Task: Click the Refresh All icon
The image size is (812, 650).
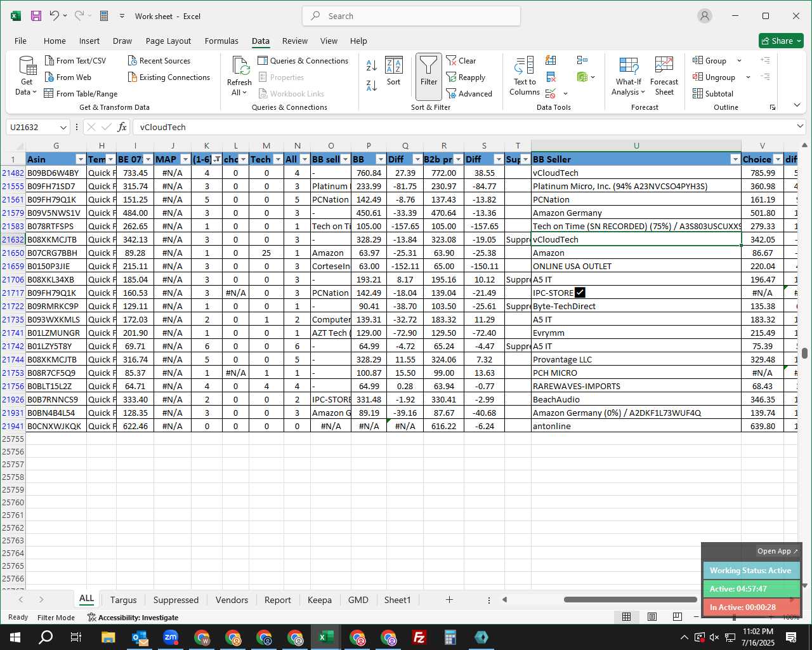Action: pos(240,65)
